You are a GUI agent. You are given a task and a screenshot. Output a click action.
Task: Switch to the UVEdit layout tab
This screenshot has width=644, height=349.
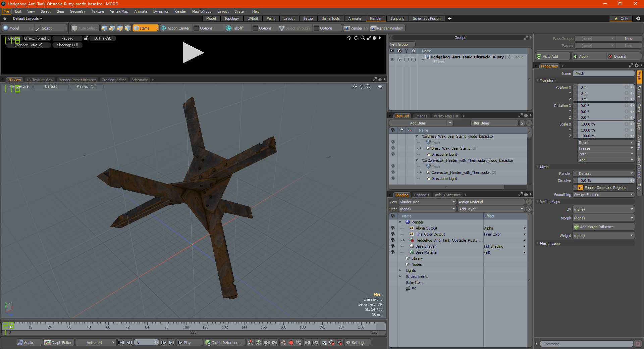(x=253, y=18)
